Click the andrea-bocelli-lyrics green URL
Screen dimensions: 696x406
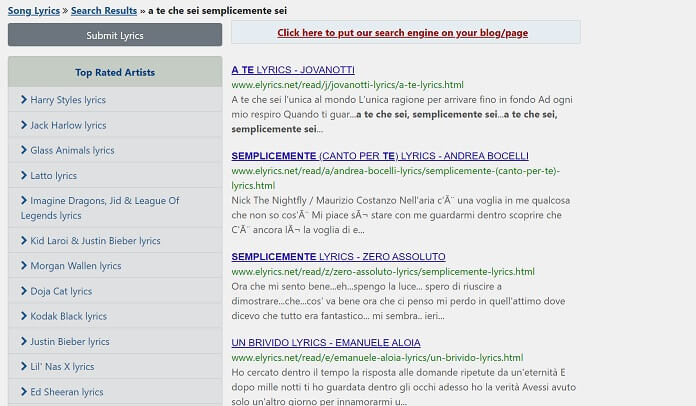pos(395,178)
